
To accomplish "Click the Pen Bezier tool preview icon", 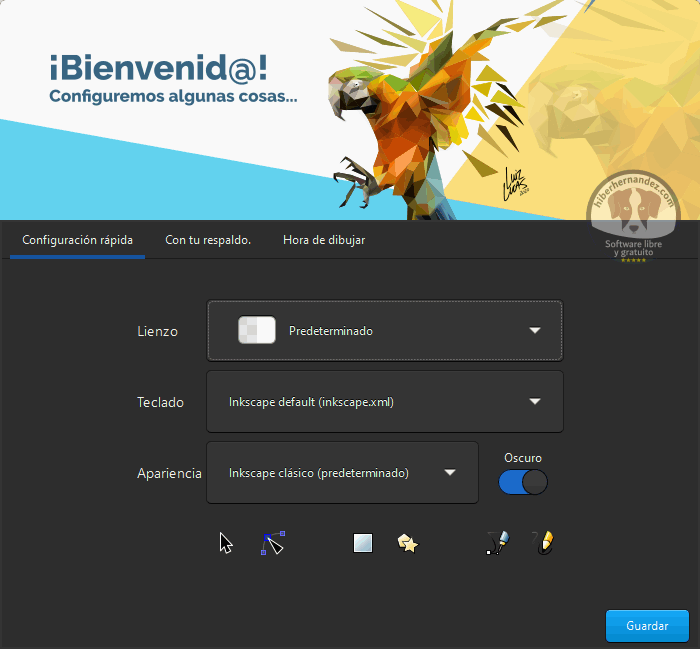I will click(497, 543).
